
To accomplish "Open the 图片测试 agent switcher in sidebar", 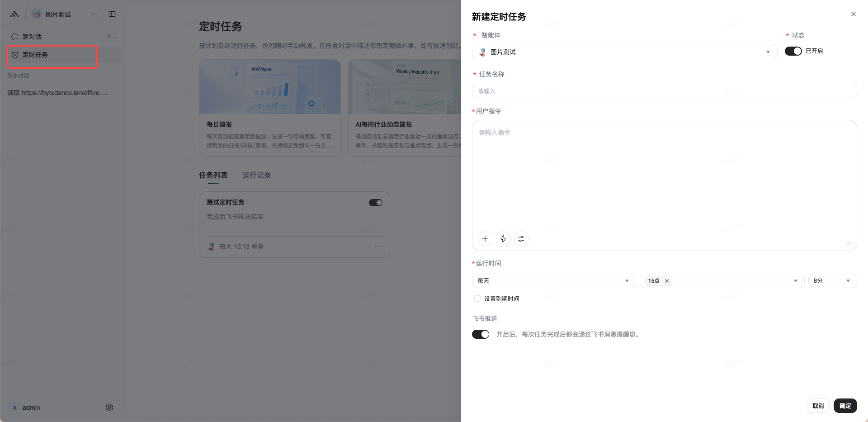I will 63,14.
